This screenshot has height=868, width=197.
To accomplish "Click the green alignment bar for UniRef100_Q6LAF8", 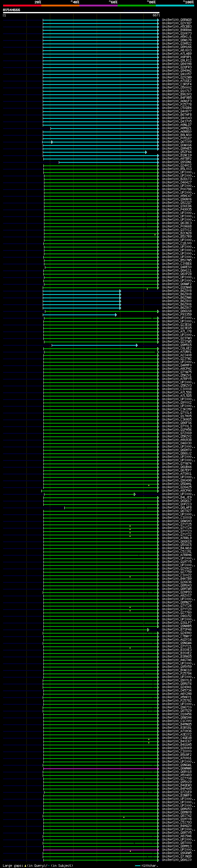I will click(x=111, y=508).
